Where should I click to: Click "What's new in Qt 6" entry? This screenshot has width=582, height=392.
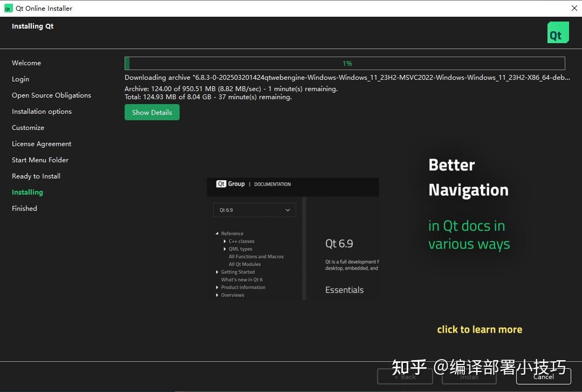pos(242,279)
